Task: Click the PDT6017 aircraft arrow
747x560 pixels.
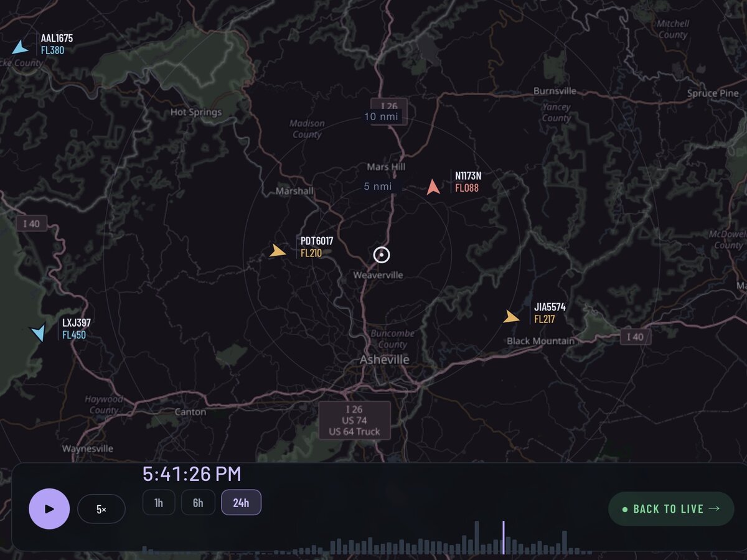Action: click(x=278, y=251)
